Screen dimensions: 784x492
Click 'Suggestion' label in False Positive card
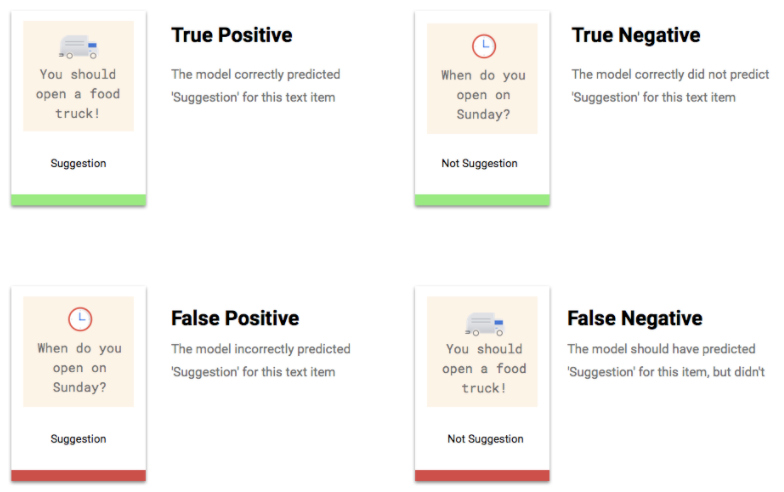pyautogui.click(x=78, y=439)
